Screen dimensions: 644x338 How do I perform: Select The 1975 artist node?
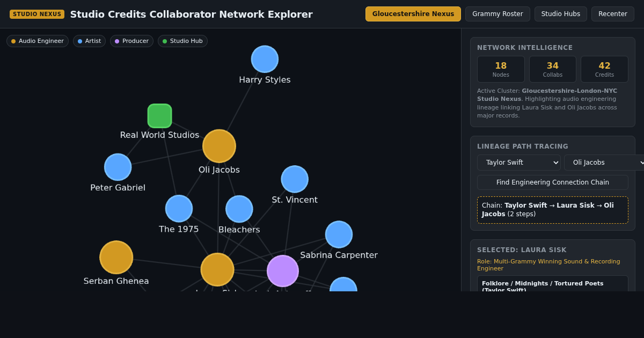[x=179, y=209]
